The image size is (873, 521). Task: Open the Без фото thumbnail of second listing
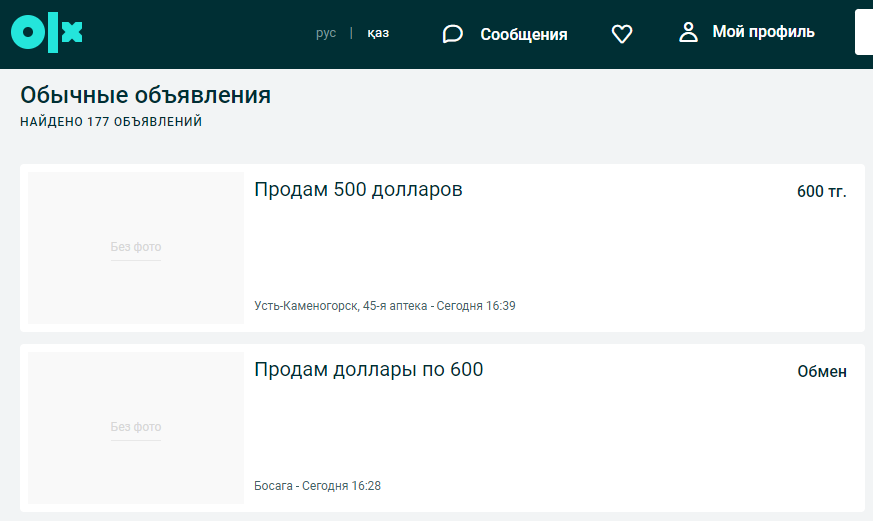[136, 427]
